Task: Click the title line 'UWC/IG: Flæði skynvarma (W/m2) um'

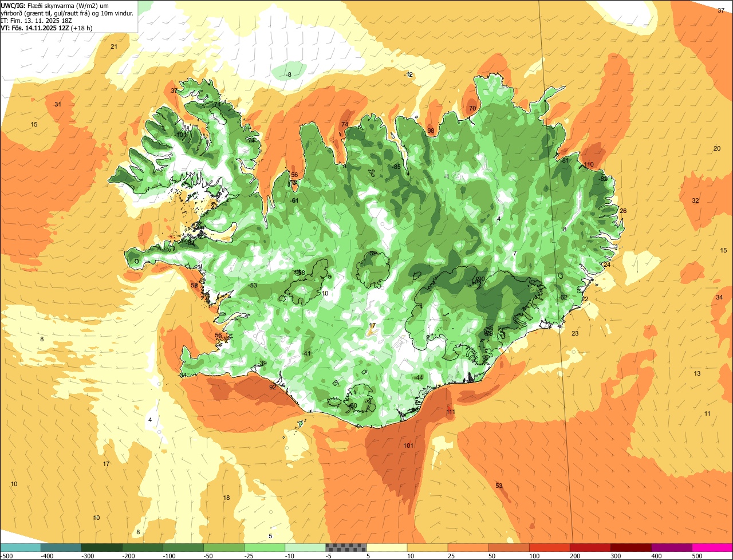Action: [54, 5]
